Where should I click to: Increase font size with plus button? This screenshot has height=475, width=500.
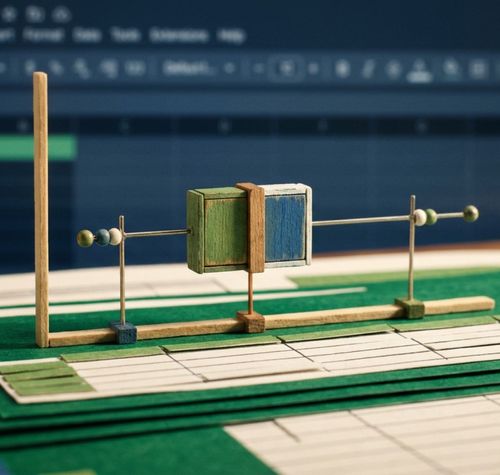coord(313,69)
